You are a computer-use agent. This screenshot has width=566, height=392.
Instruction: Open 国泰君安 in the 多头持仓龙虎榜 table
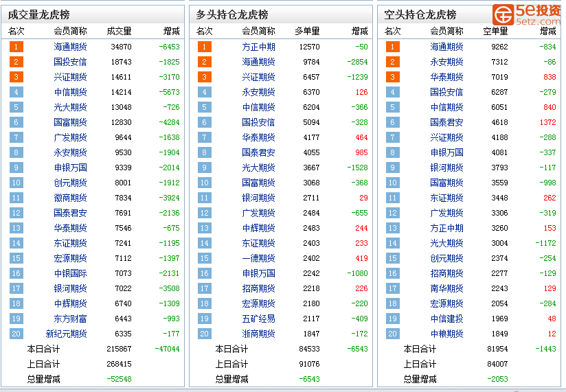(x=258, y=152)
